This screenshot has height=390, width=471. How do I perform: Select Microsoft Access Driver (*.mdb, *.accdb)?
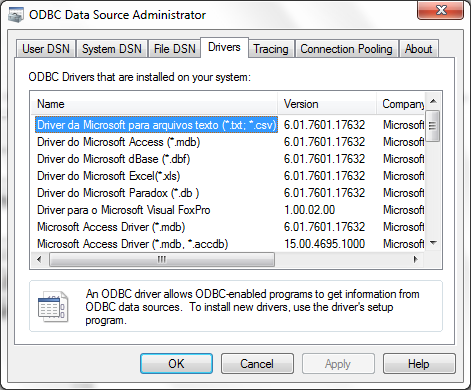point(132,244)
